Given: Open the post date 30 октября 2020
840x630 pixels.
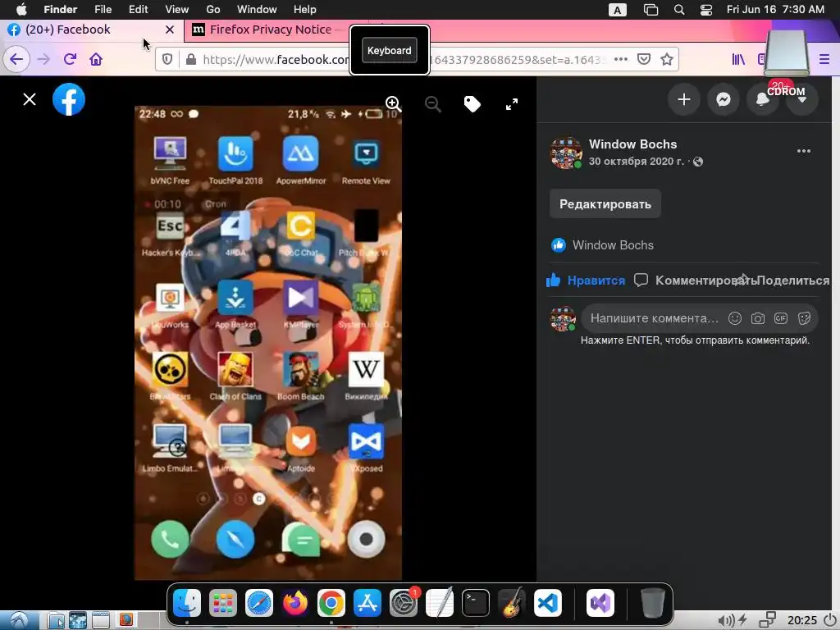Looking at the screenshot, I should [636, 162].
